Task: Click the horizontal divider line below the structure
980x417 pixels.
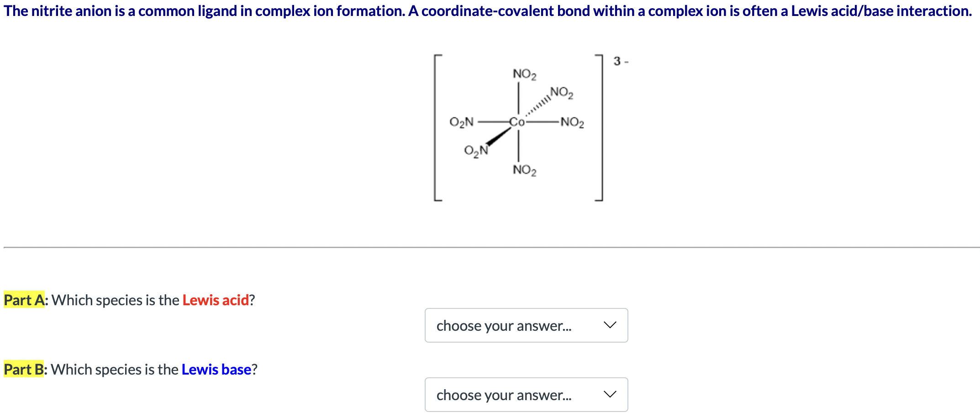Action: [491, 247]
